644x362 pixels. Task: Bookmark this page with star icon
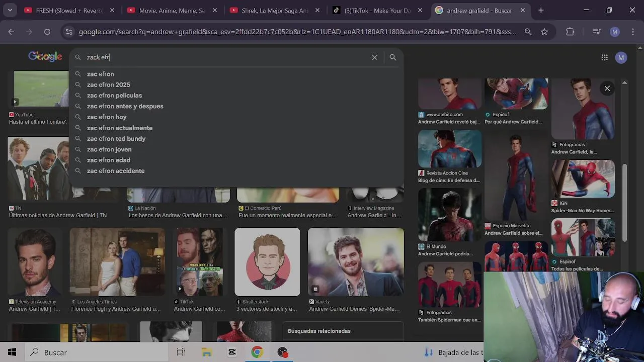(544, 32)
